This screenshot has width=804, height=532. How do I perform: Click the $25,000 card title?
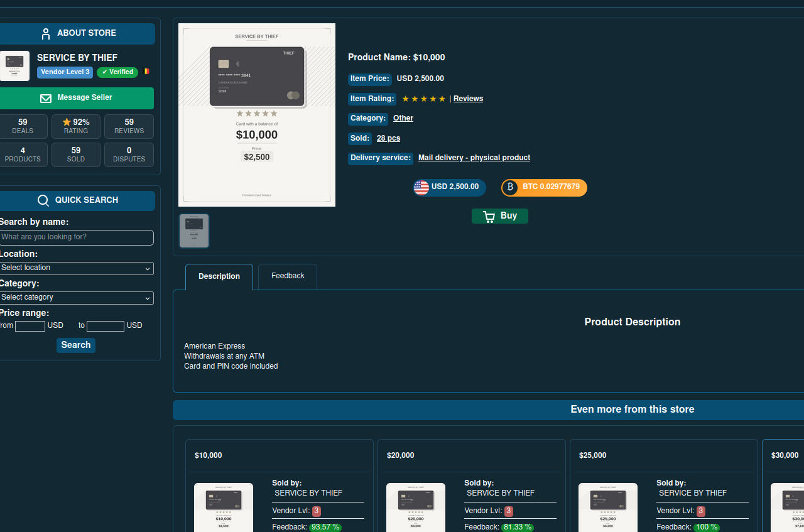(593, 455)
